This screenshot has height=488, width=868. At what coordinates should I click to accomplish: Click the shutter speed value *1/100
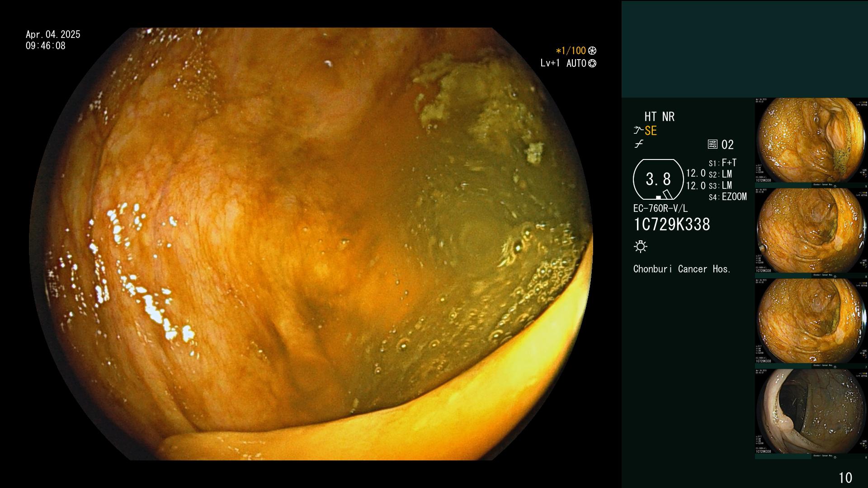click(x=571, y=51)
